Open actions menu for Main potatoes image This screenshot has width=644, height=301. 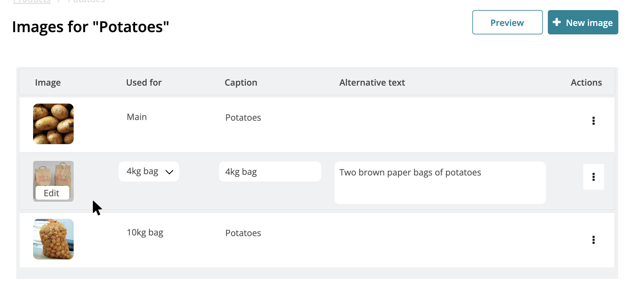(593, 121)
